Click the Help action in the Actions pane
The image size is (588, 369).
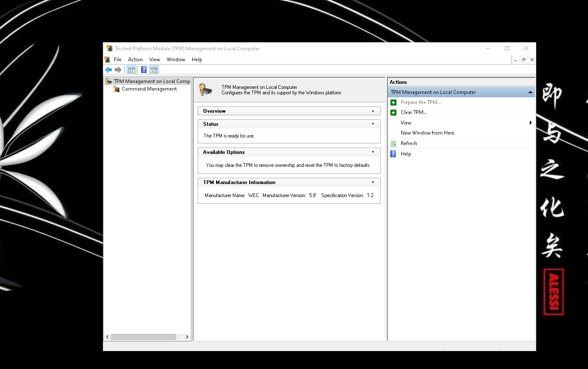point(406,154)
